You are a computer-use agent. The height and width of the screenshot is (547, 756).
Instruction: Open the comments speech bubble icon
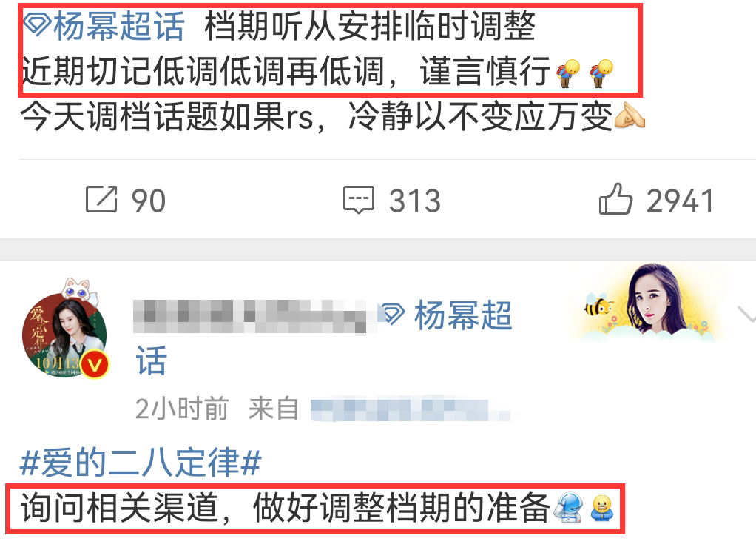click(358, 200)
